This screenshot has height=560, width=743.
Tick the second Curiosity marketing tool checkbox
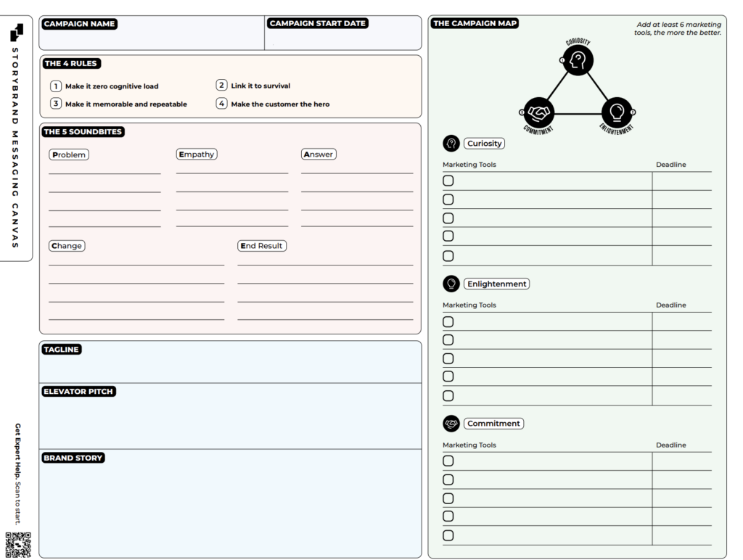(448, 199)
